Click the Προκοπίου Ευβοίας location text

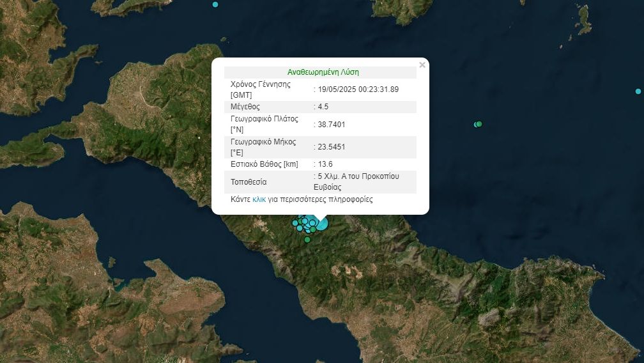356,181
